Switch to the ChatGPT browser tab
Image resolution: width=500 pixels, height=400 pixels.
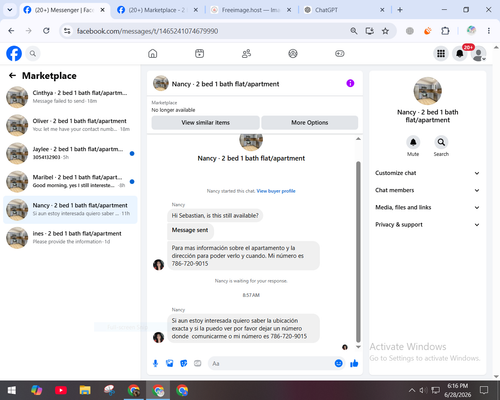[x=344, y=10]
